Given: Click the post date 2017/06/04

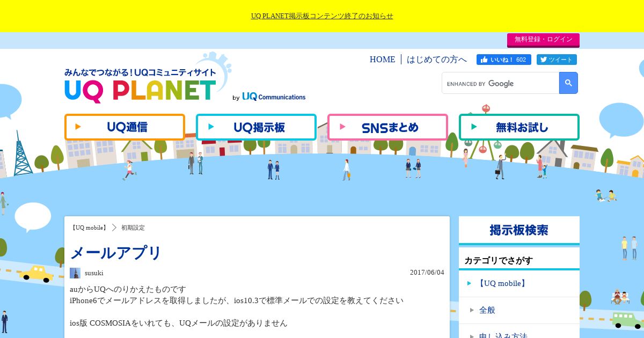Looking at the screenshot, I should 427,273.
